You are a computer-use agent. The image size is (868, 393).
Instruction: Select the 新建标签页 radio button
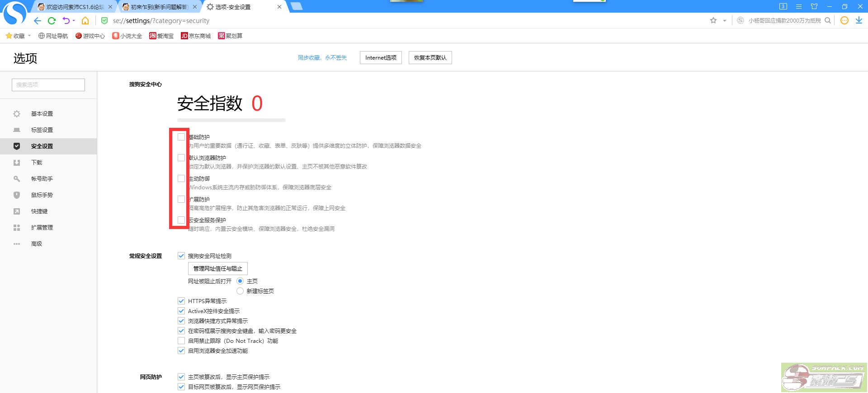coord(240,291)
